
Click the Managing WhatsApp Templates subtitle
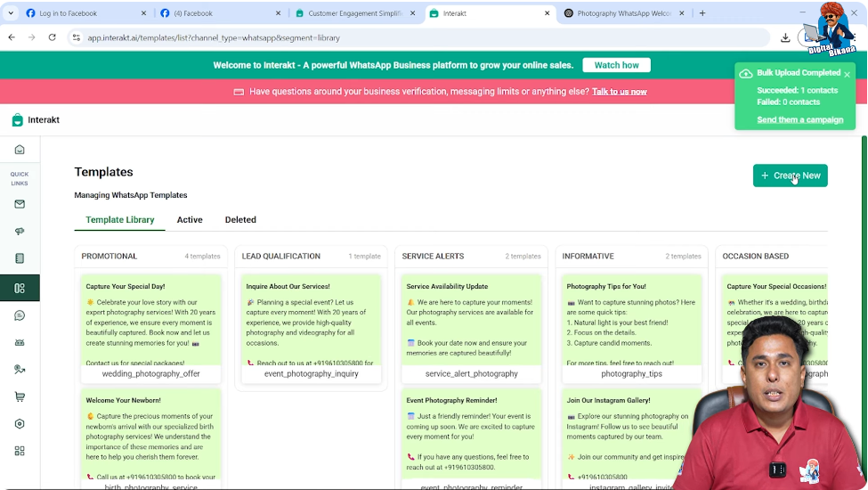click(x=131, y=195)
